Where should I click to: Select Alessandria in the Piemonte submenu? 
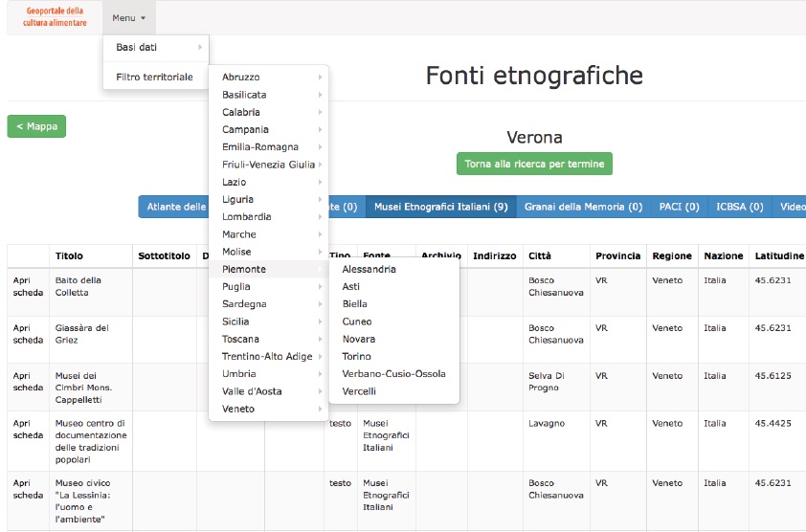pyautogui.click(x=369, y=270)
